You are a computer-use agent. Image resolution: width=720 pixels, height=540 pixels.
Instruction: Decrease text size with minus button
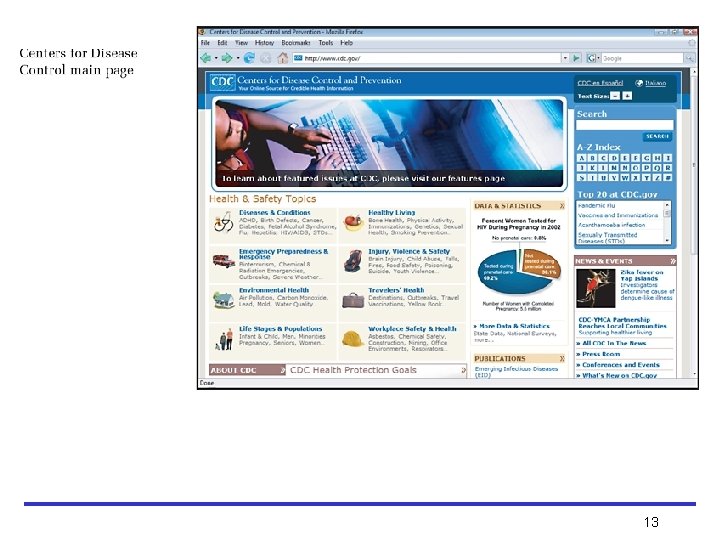pos(615,96)
